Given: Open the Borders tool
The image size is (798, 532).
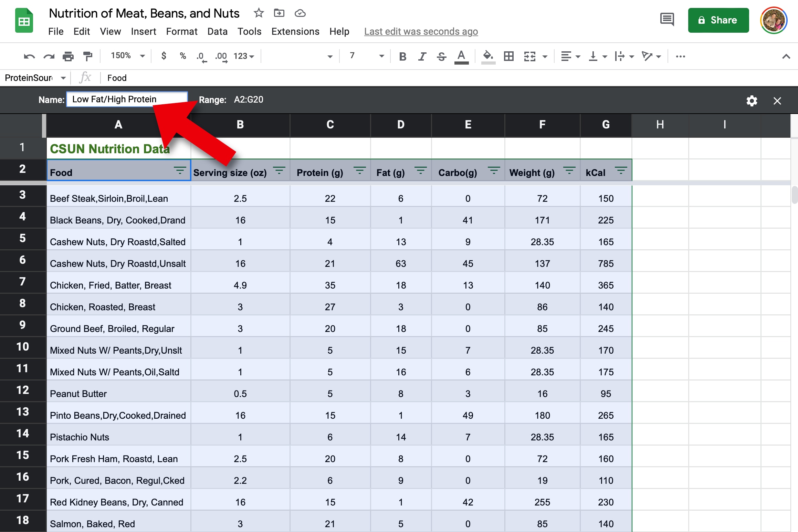Looking at the screenshot, I should pos(508,56).
